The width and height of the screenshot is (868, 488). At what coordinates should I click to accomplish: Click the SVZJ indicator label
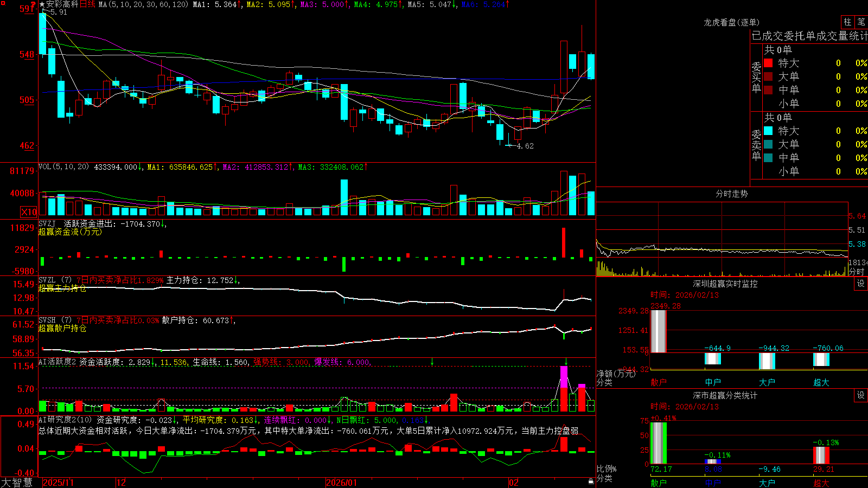click(x=47, y=223)
